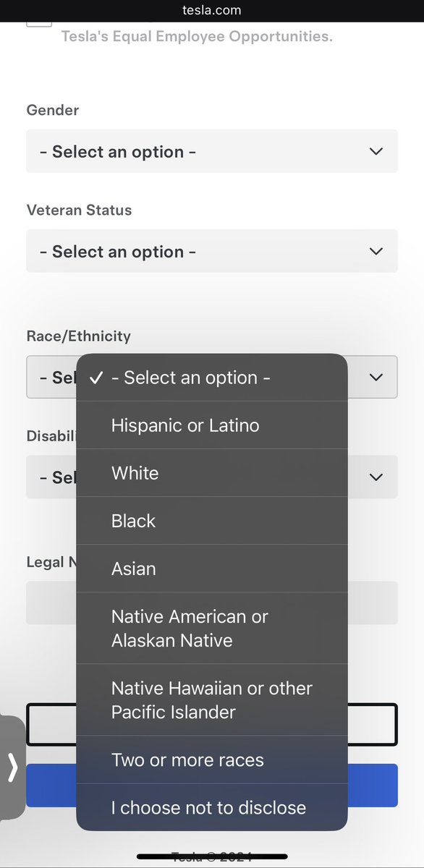Click the Race/Ethnicity dropdown chevron
This screenshot has height=868, width=424.
(376, 377)
